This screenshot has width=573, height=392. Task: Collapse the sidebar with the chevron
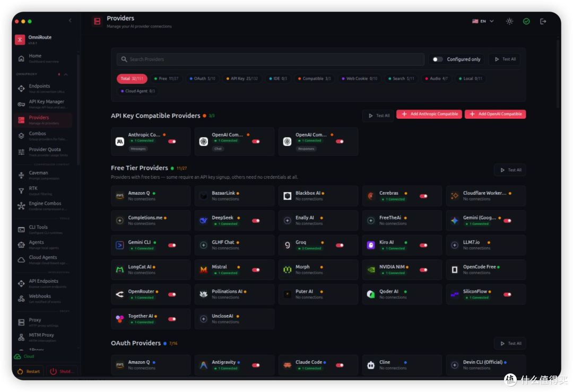point(70,21)
